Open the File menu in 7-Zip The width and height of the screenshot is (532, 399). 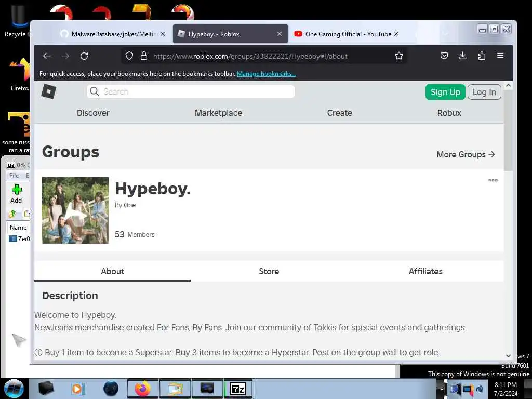(x=14, y=176)
